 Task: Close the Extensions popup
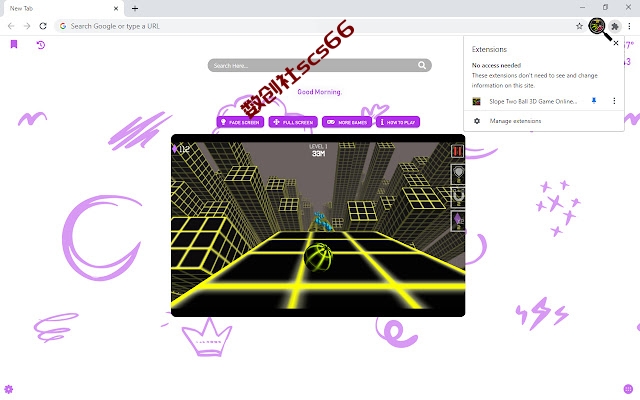[x=616, y=43]
